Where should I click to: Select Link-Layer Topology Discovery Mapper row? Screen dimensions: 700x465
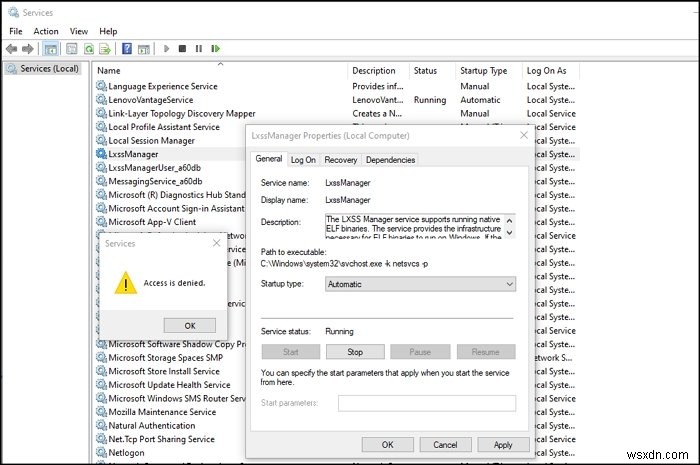[x=337, y=113]
